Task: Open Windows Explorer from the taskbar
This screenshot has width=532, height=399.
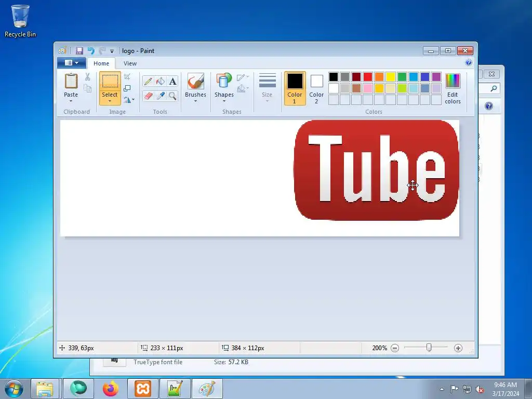Action: [45, 389]
